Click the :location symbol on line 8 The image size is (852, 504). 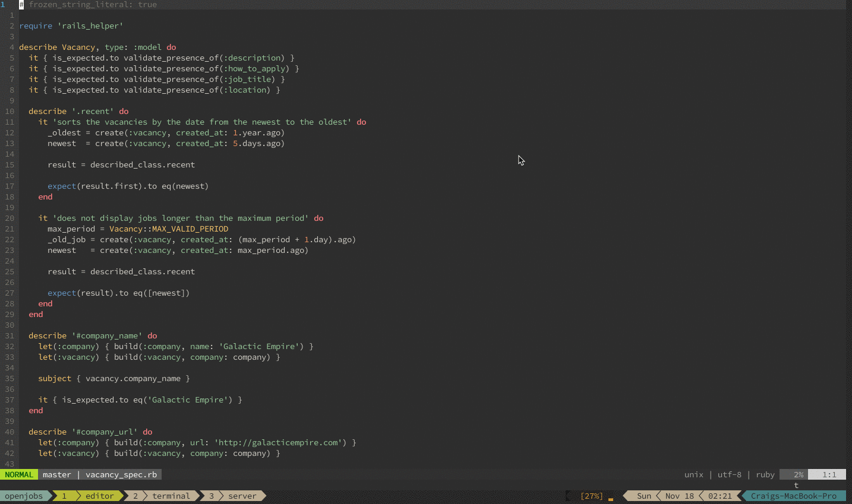pyautogui.click(x=245, y=90)
